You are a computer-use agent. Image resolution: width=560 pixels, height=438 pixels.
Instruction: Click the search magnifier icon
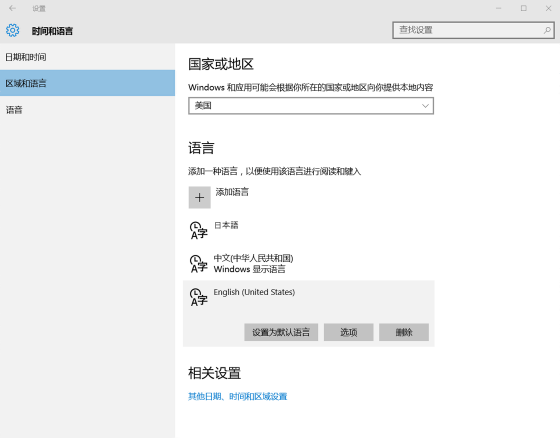point(547,30)
